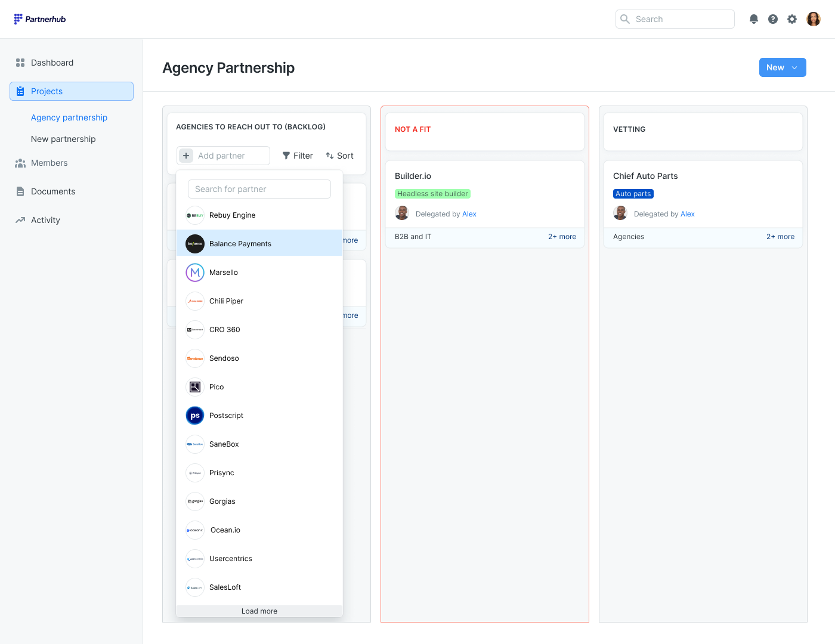Click the Documents sidebar icon

coord(20,191)
